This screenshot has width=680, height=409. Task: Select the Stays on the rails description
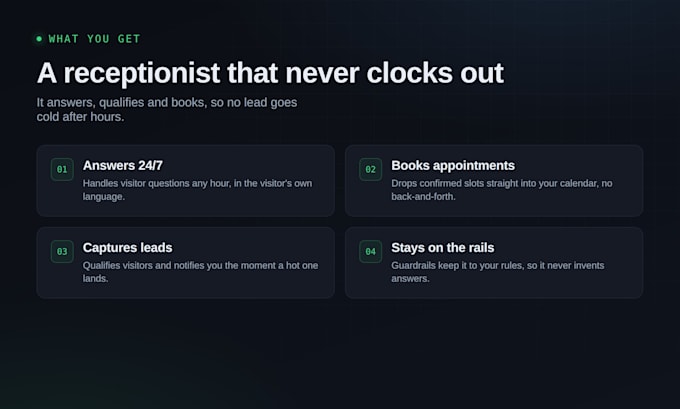(497, 272)
